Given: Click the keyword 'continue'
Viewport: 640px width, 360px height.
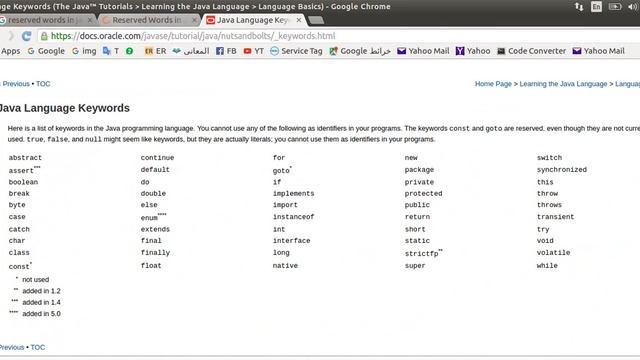Looking at the screenshot, I should (x=158, y=158).
